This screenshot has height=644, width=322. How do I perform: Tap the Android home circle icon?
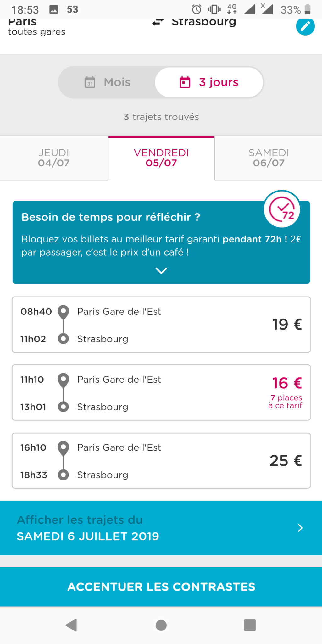pos(161,625)
